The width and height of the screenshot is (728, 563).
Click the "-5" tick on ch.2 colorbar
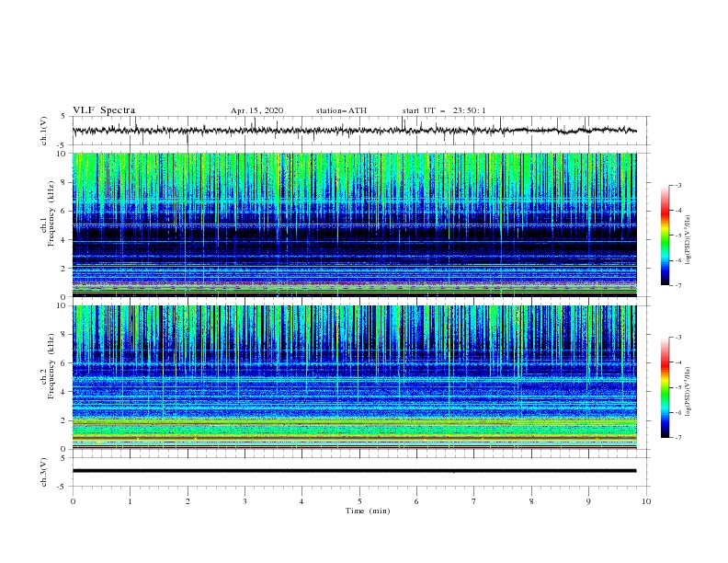pyautogui.click(x=678, y=387)
